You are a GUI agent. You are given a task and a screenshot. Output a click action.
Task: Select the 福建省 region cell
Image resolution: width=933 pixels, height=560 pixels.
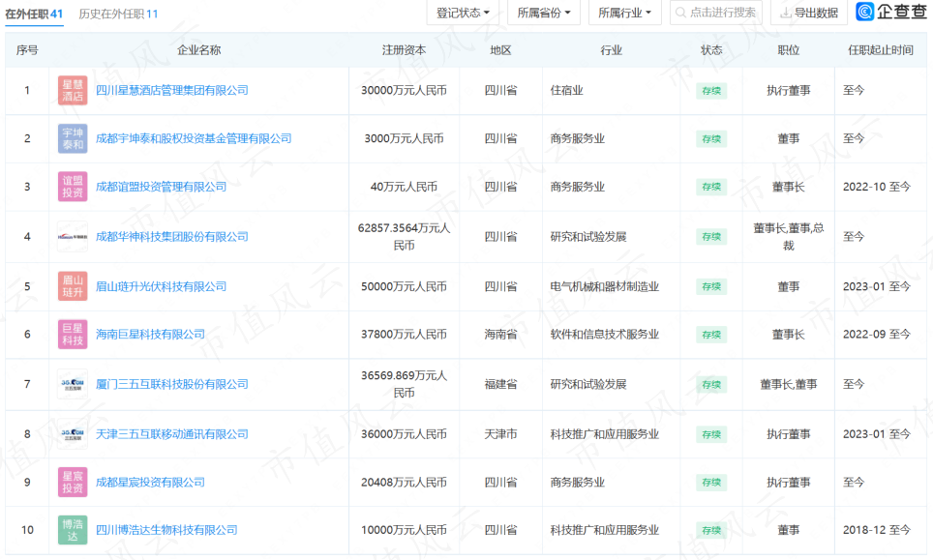click(x=500, y=384)
